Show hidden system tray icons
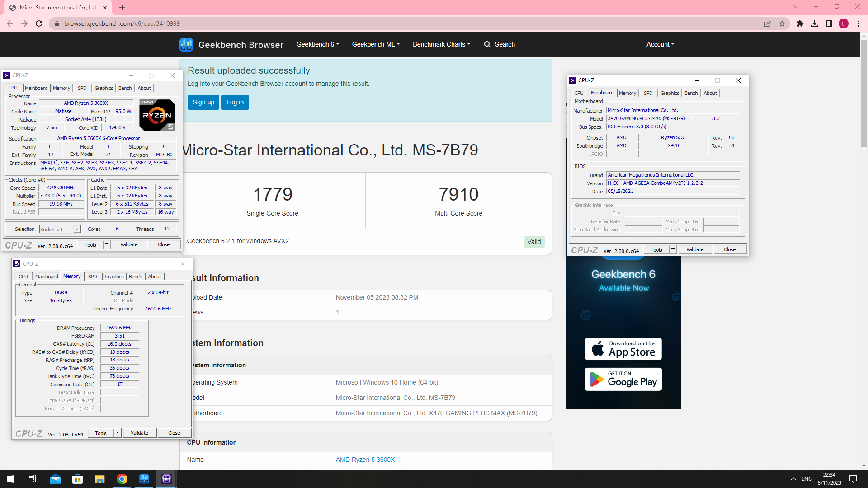The width and height of the screenshot is (868, 488). pyautogui.click(x=793, y=479)
